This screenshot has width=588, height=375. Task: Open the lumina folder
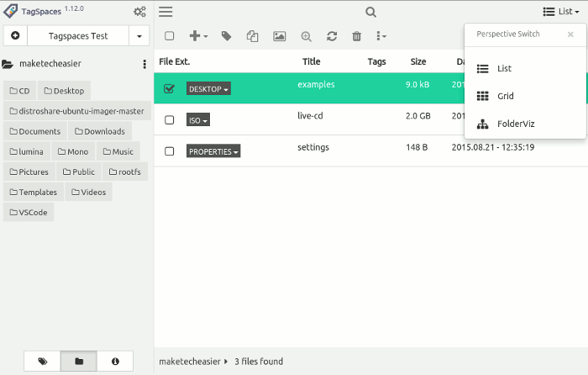pos(27,151)
